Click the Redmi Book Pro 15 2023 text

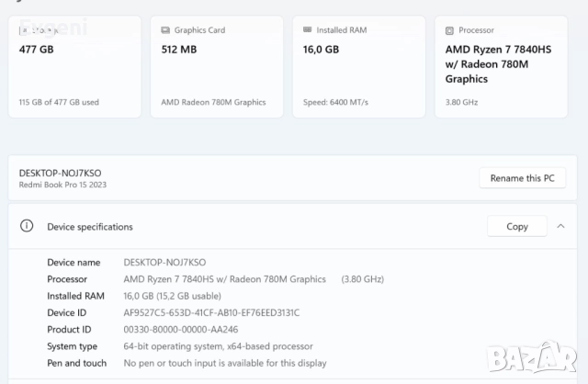tap(62, 185)
